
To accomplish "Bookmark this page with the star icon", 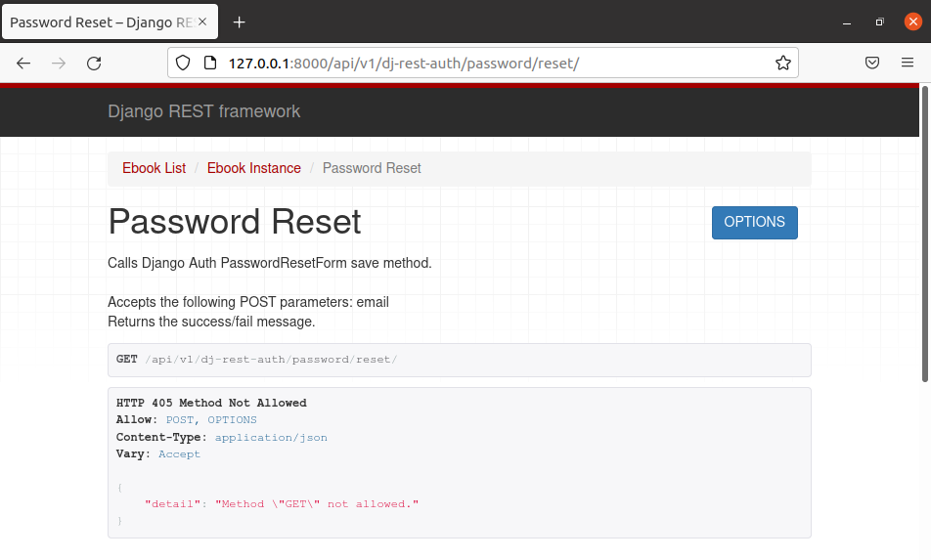I will [783, 63].
